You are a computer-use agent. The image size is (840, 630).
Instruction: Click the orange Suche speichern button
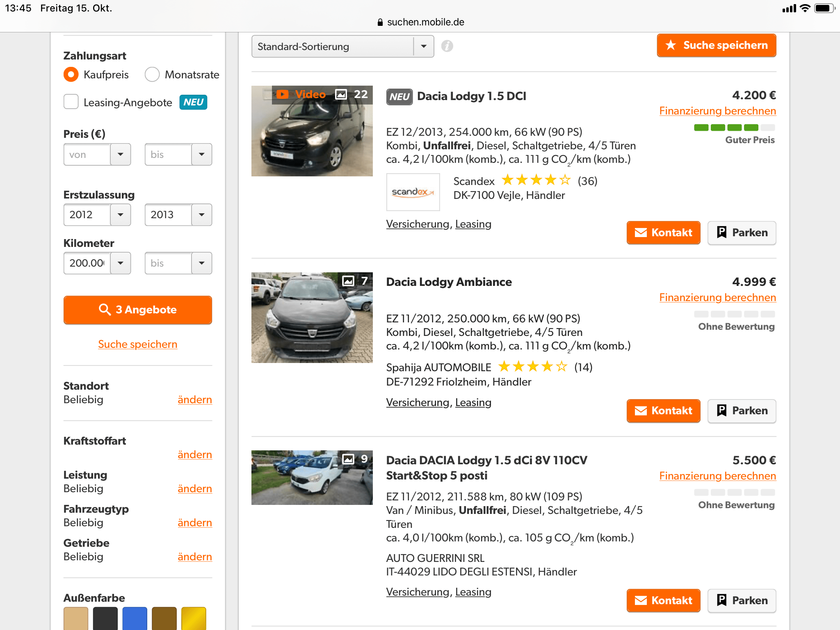coord(716,45)
